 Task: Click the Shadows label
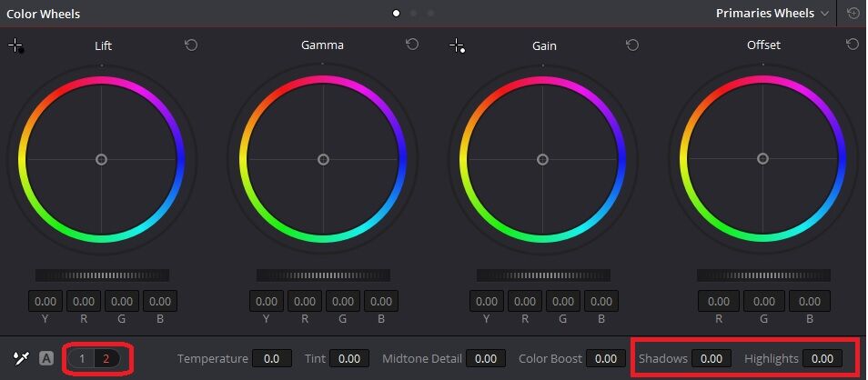point(663,358)
